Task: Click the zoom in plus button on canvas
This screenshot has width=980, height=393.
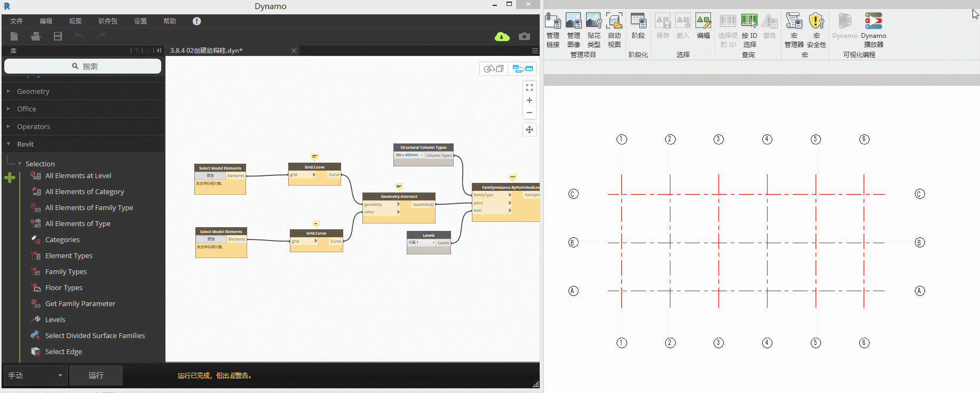Action: 529,100
